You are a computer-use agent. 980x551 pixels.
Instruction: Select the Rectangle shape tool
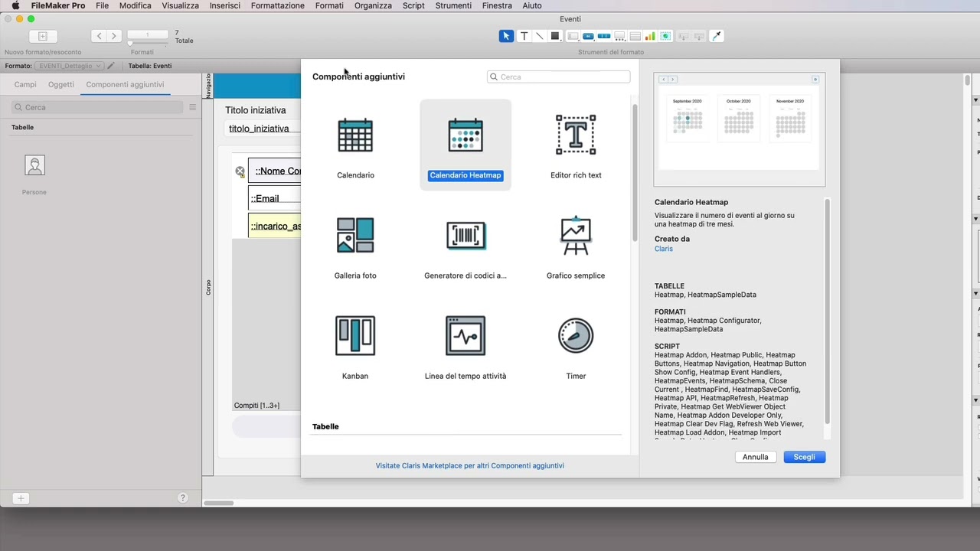point(555,36)
